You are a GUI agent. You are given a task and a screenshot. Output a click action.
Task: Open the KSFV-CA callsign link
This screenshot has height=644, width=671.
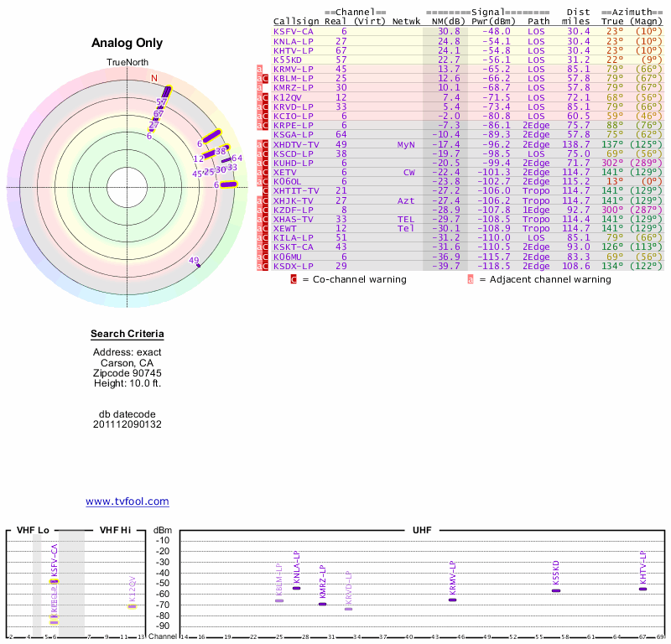[294, 31]
